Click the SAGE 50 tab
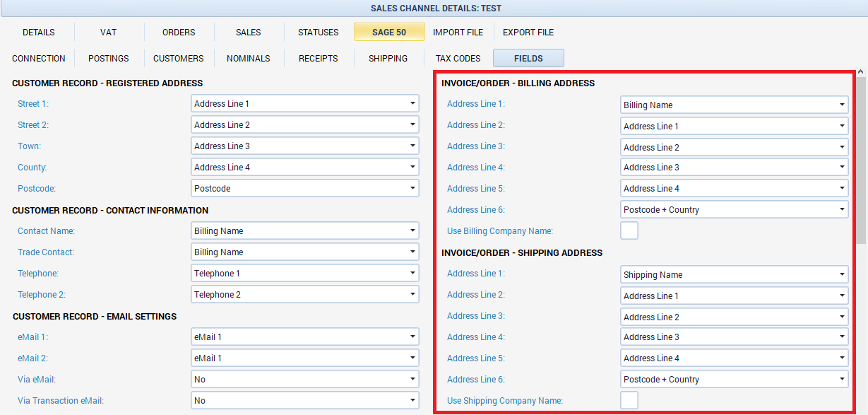The height and width of the screenshot is (415, 868). [389, 32]
